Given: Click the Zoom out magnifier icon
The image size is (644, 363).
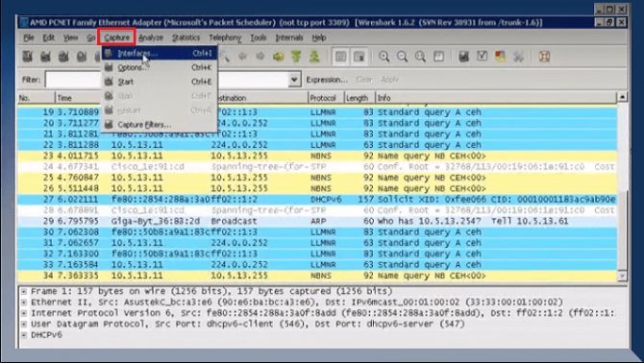Looking at the screenshot, I should (402, 57).
